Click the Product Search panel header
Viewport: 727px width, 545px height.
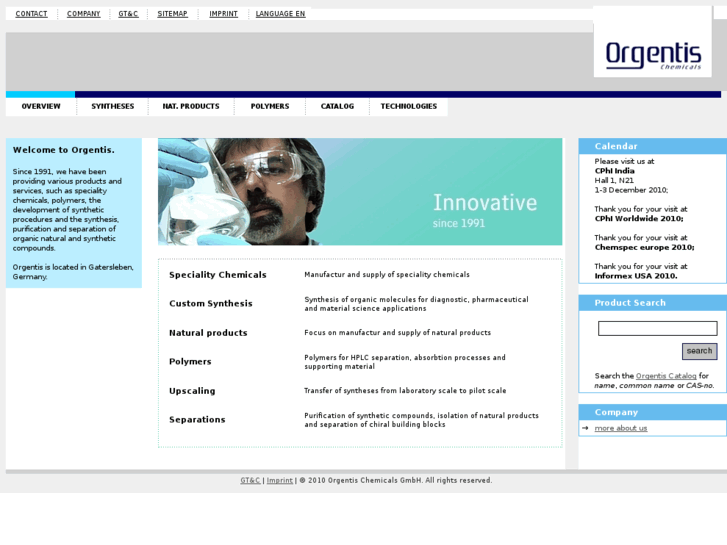point(652,303)
